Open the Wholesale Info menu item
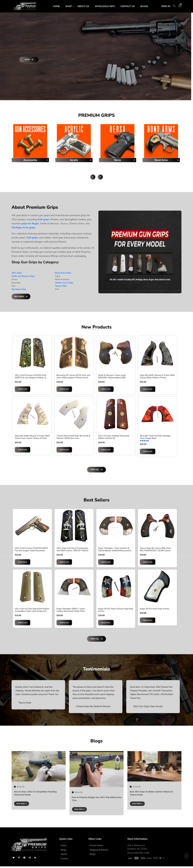Viewport: 193px width, 868px height. click(105, 6)
